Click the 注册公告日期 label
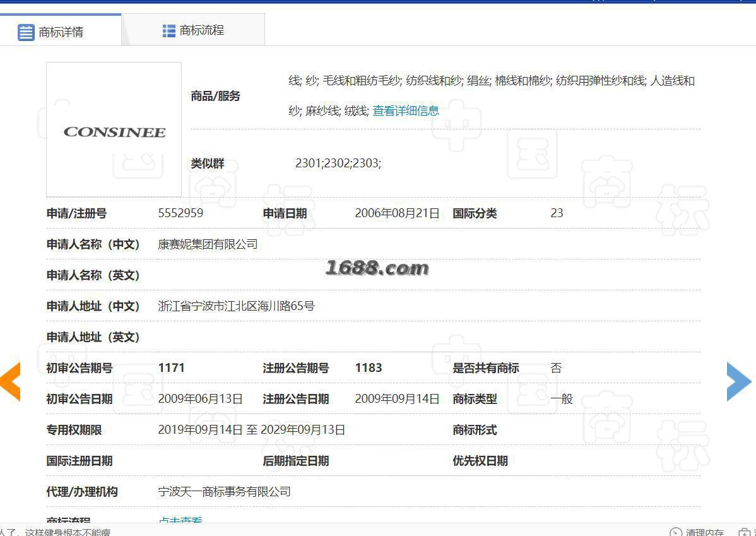The image size is (756, 536). [x=295, y=399]
